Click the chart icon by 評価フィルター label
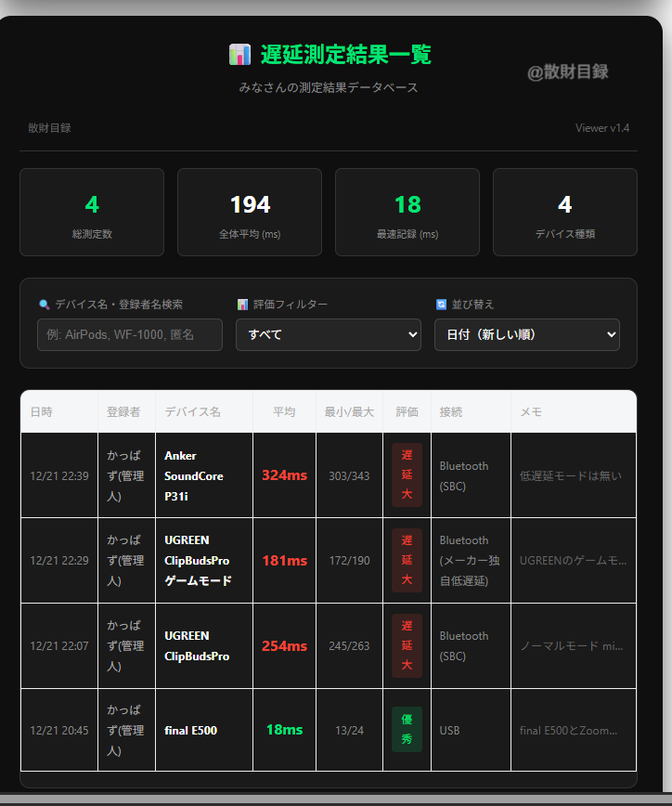This screenshot has height=806, width=672. (x=242, y=305)
